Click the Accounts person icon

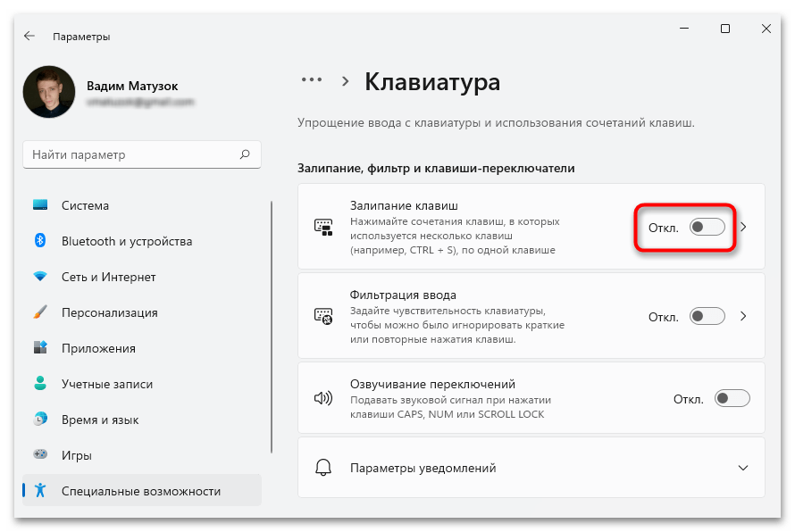pos(40,384)
